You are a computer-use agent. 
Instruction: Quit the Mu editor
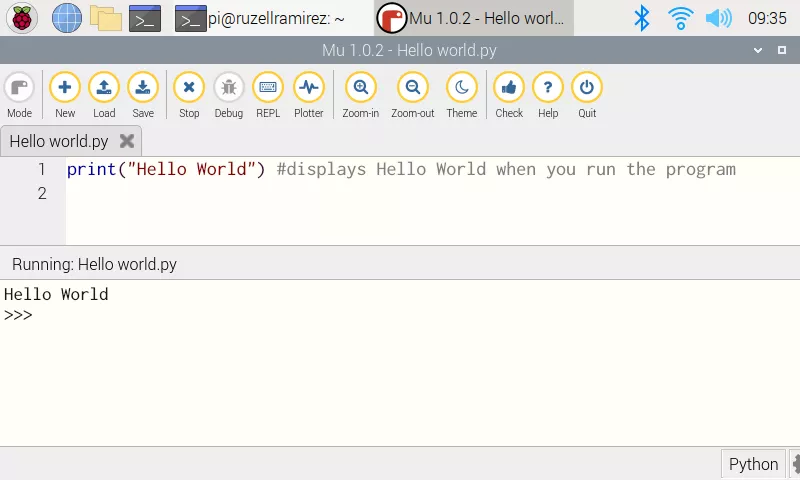tap(587, 96)
